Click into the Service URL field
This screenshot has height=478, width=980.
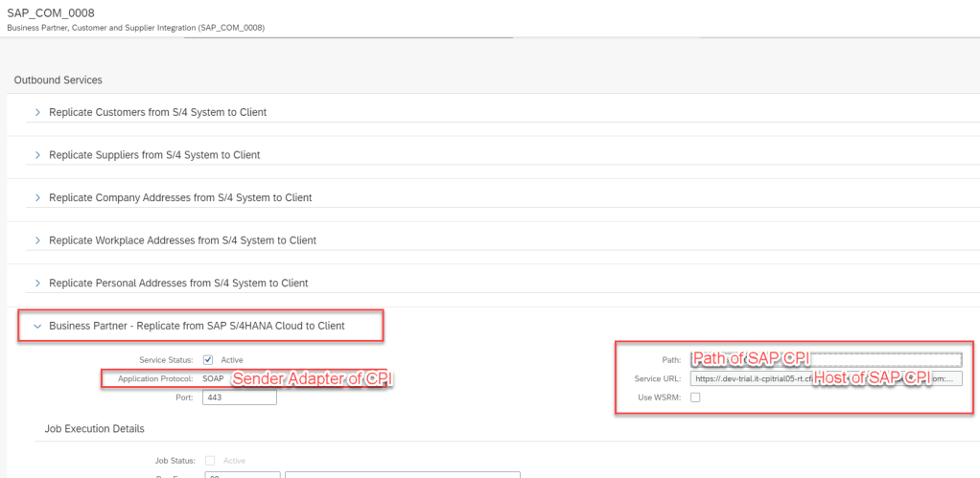[x=825, y=378]
